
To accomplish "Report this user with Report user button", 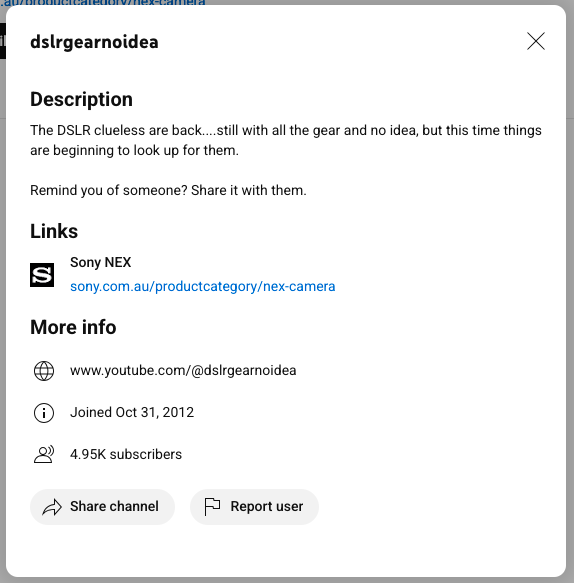I will click(x=254, y=507).
